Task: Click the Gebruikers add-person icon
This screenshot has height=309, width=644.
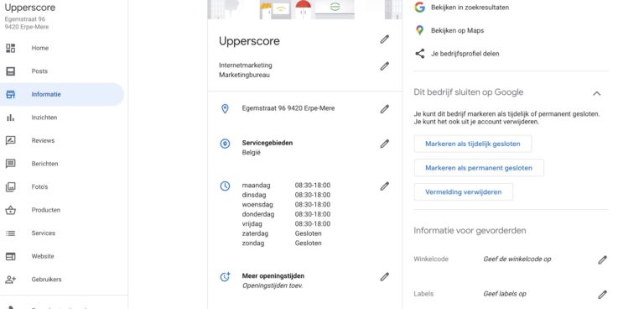Action: (x=10, y=280)
